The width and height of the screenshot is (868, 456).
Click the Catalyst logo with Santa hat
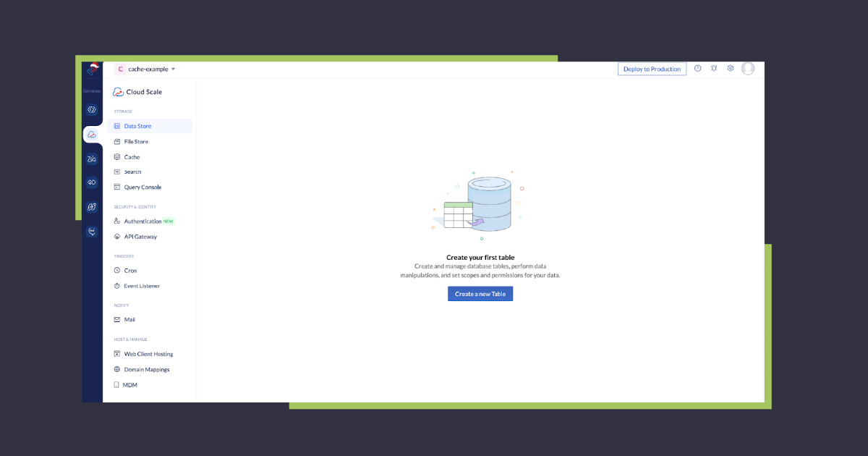point(92,71)
